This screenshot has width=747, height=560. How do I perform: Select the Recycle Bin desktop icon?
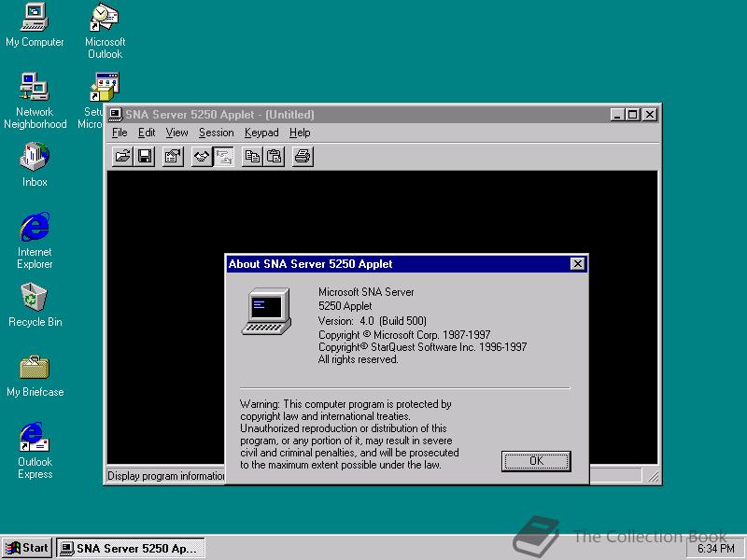pos(35,305)
